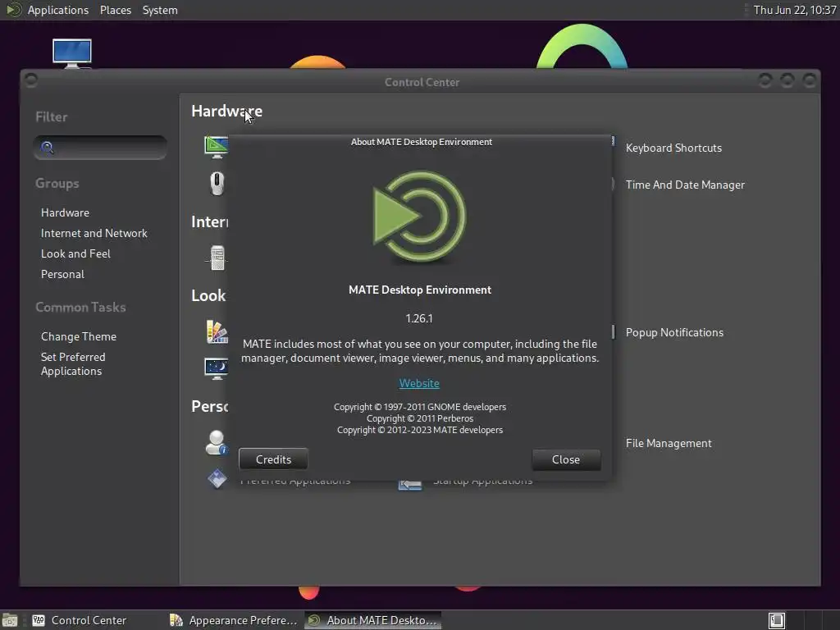Click the large MATE logo in About dialog
Image resolution: width=840 pixels, height=630 pixels.
coord(419,217)
